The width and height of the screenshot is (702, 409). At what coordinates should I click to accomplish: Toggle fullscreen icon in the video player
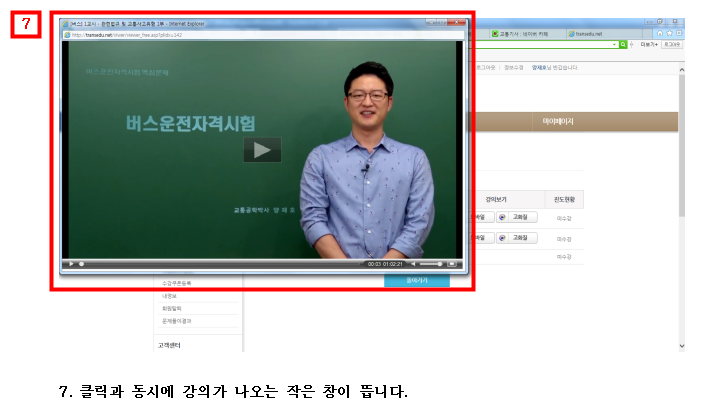(452, 264)
